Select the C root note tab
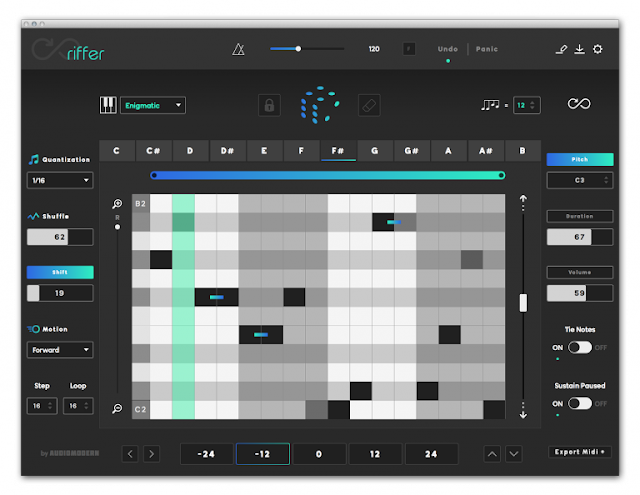This screenshot has width=640, height=495. (117, 151)
